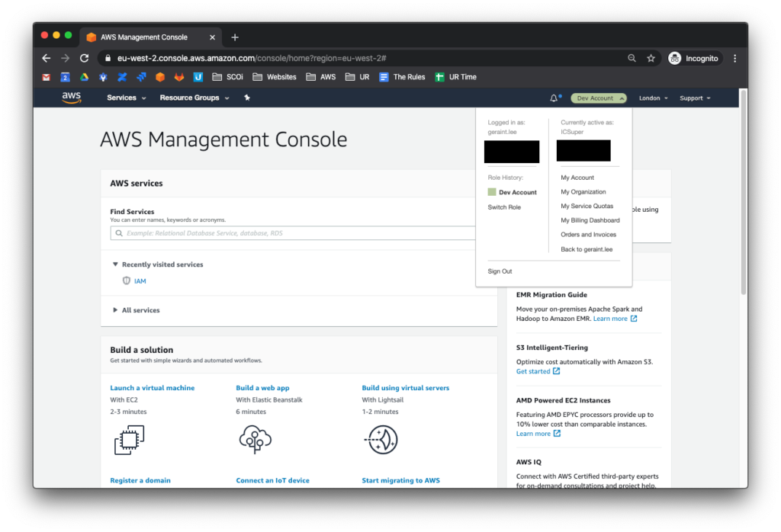Select Orders and Invoices
Viewport: 781px width, 532px height.
[x=588, y=235]
